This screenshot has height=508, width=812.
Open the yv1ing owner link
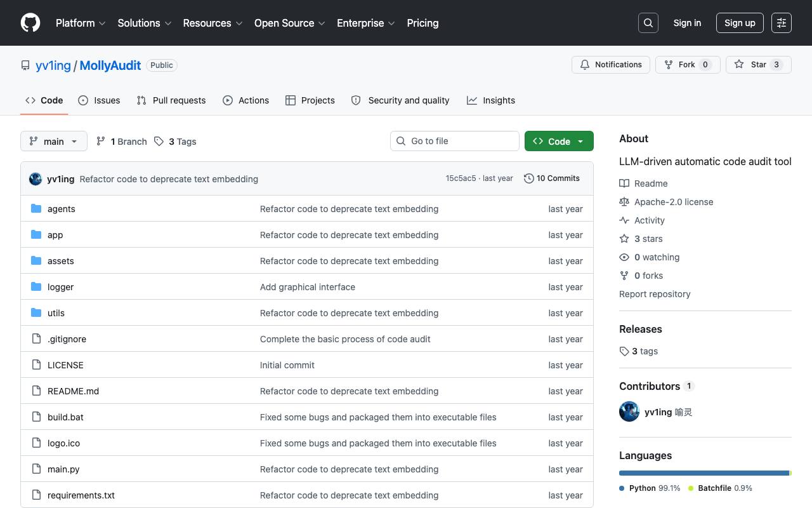(53, 65)
